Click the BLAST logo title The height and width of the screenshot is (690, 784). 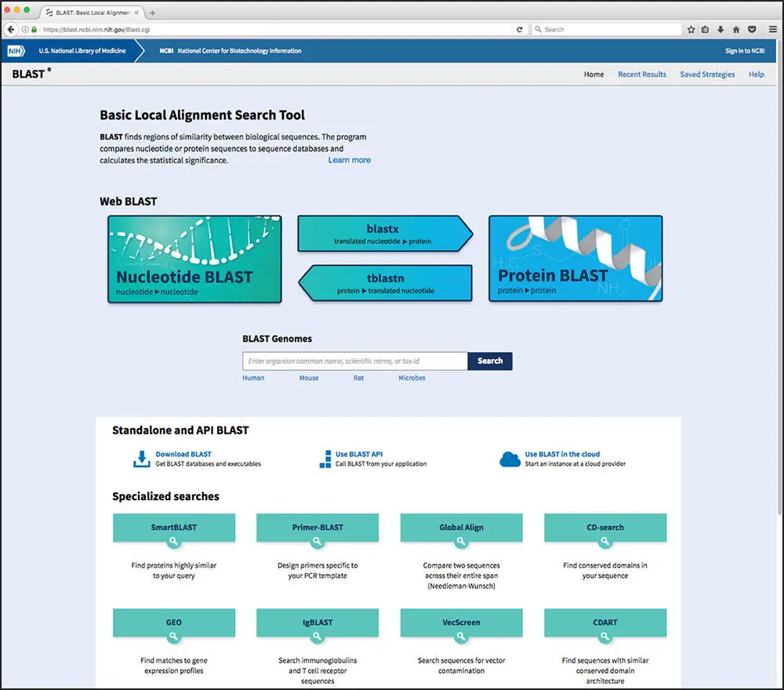[x=31, y=74]
